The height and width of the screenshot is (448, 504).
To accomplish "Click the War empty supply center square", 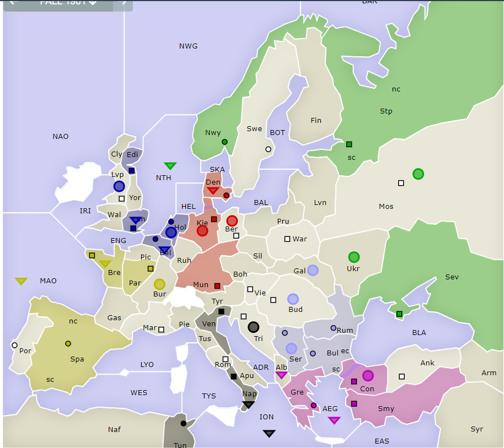I will coord(287,239).
